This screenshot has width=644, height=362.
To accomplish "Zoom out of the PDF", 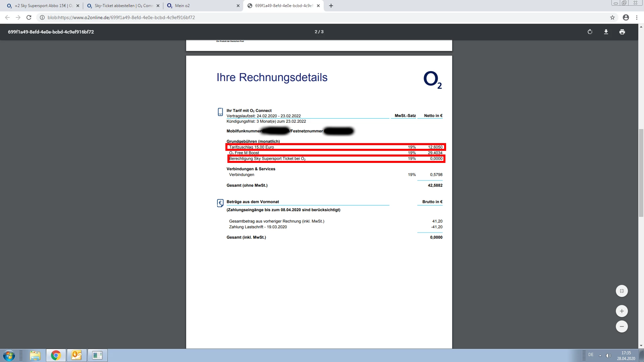I will coord(622,326).
